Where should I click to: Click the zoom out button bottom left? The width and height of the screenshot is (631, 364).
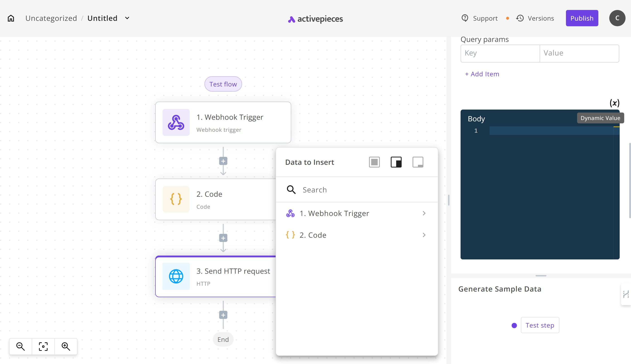tap(20, 346)
